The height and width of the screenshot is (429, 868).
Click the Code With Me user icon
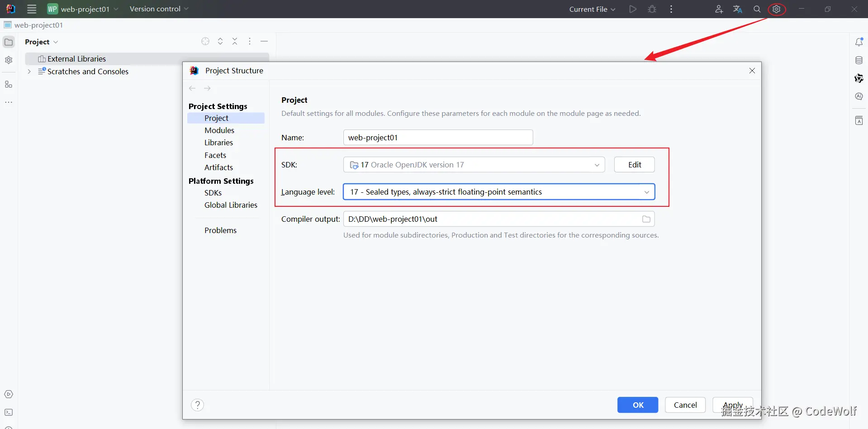pos(719,9)
